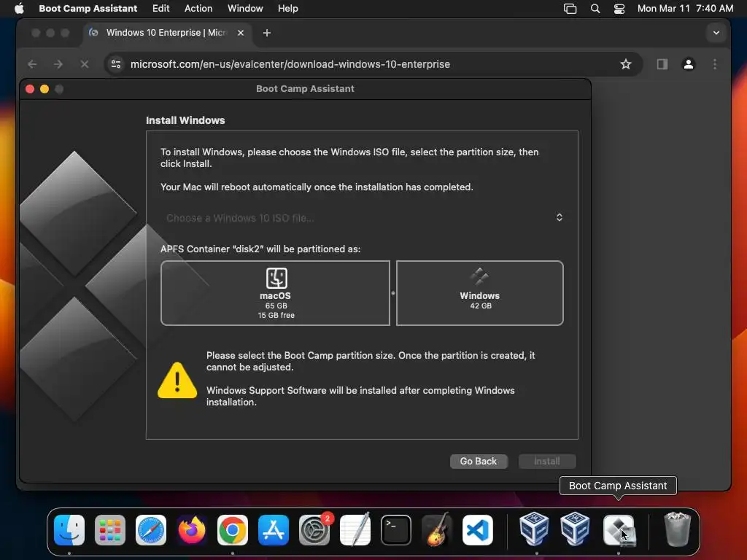Viewport: 747px width, 560px height.
Task: Open the App Store from the Dock
Action: tap(274, 530)
